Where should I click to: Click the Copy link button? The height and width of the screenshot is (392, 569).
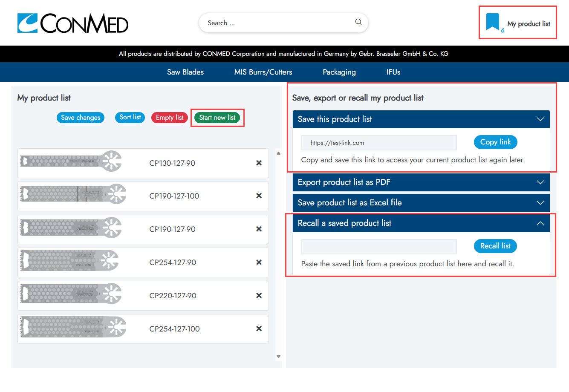pyautogui.click(x=495, y=142)
